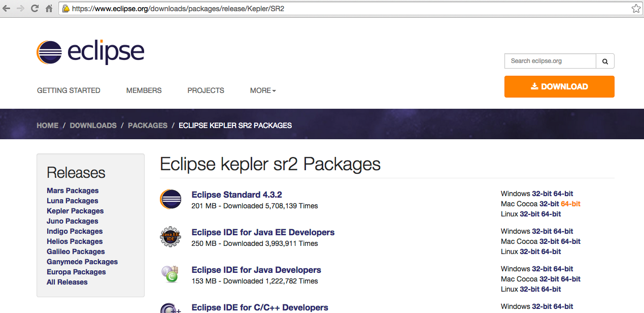Click the Java EE IDE gear icon
This screenshot has height=313, width=644.
click(171, 237)
